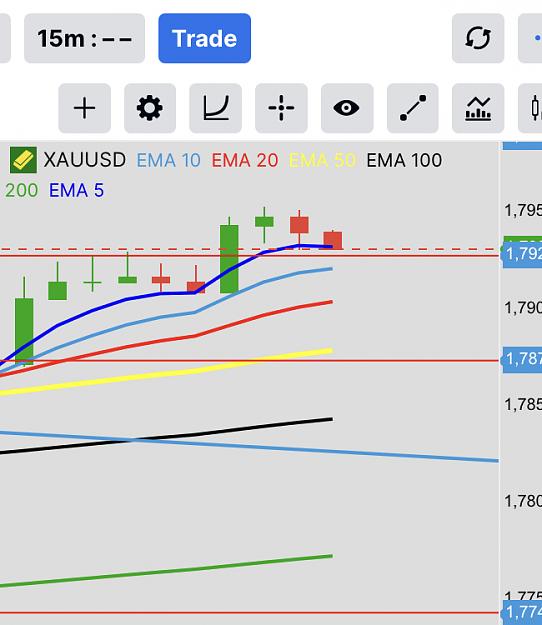The height and width of the screenshot is (625, 542).
Task: Click the plus add icon in toolbar
Action: (84, 108)
